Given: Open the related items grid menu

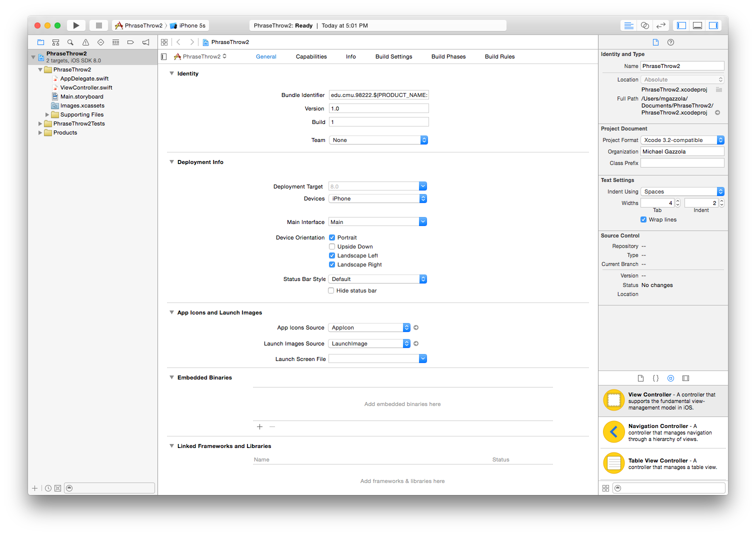Looking at the screenshot, I should (164, 42).
